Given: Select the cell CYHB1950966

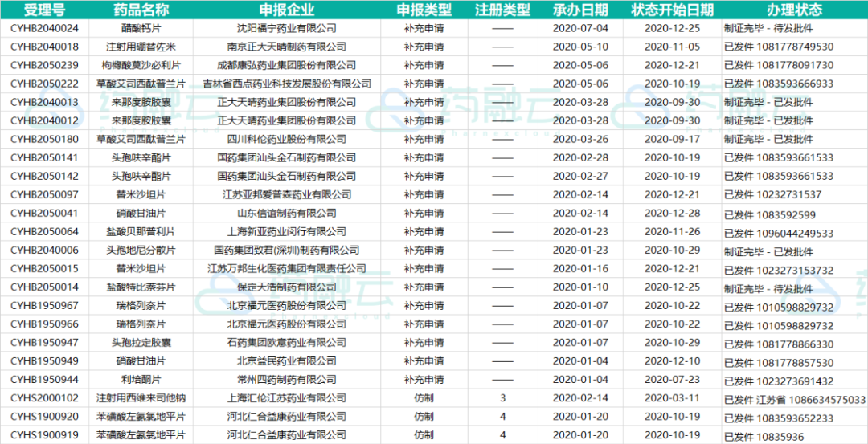Looking at the screenshot, I should tap(45, 324).
